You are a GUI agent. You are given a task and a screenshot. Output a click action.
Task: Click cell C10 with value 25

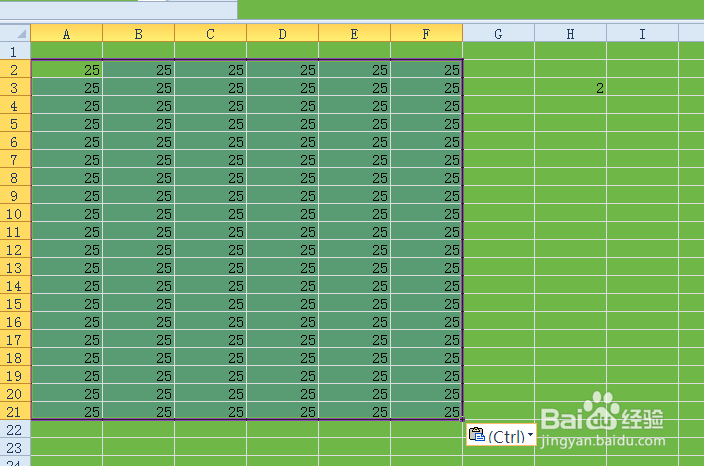click(211, 213)
